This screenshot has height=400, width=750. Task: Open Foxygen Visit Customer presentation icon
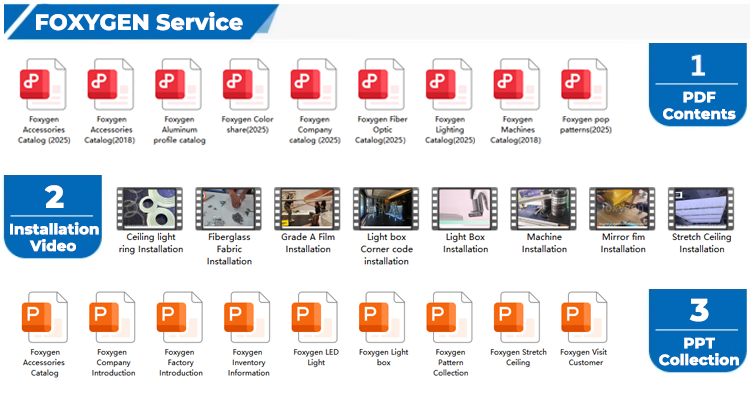(586, 317)
